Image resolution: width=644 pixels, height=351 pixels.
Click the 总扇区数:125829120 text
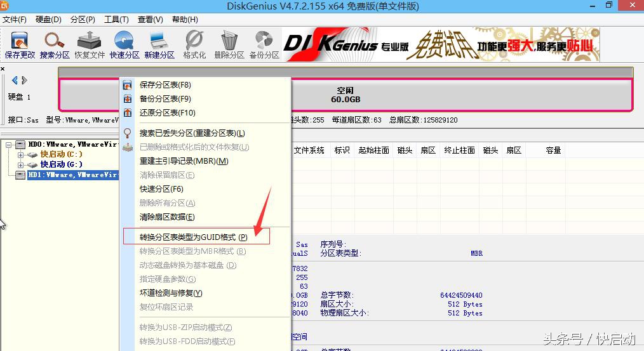pyautogui.click(x=424, y=121)
